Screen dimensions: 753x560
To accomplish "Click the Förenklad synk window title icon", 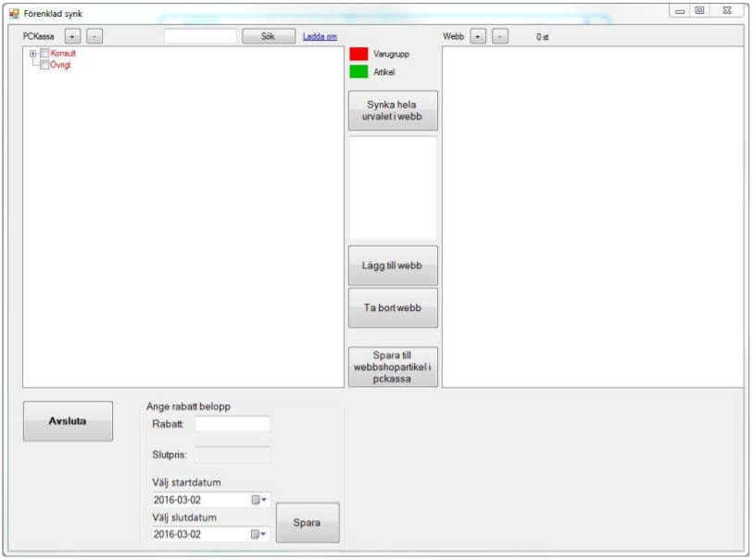I will click(14, 13).
